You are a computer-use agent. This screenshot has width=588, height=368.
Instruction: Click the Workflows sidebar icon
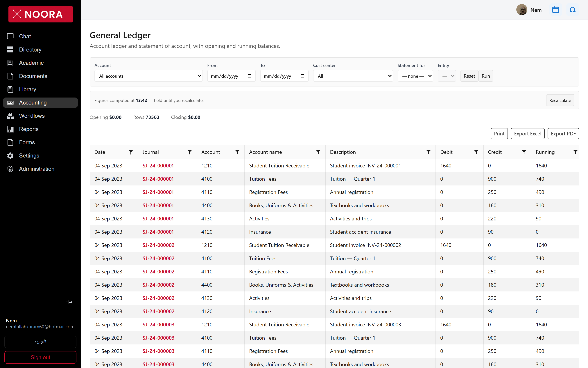click(x=10, y=116)
